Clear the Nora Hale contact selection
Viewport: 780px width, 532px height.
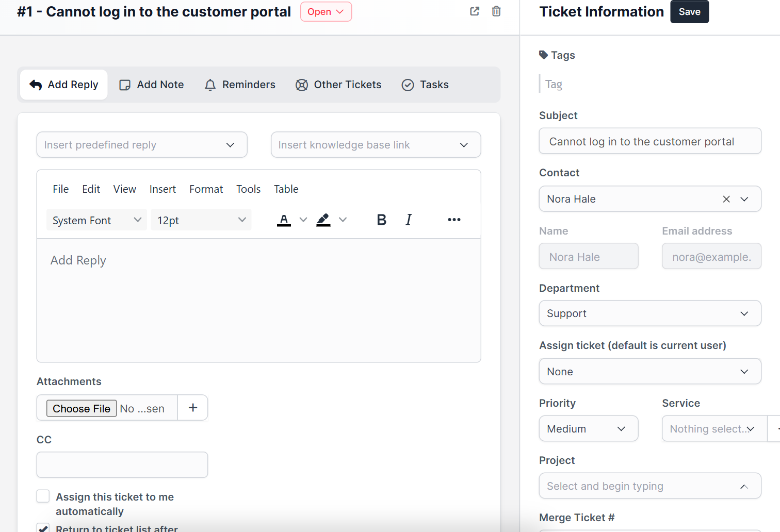726,199
